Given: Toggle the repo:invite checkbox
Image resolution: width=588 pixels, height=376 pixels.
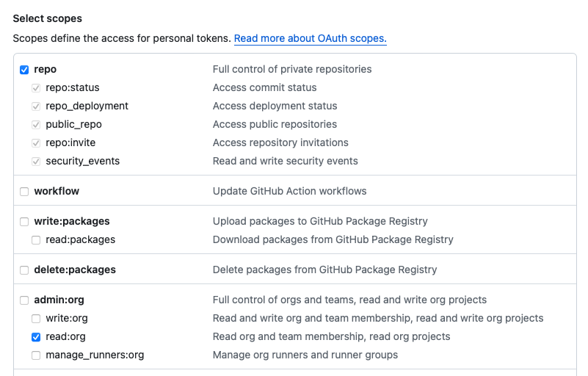Looking at the screenshot, I should click(x=36, y=143).
